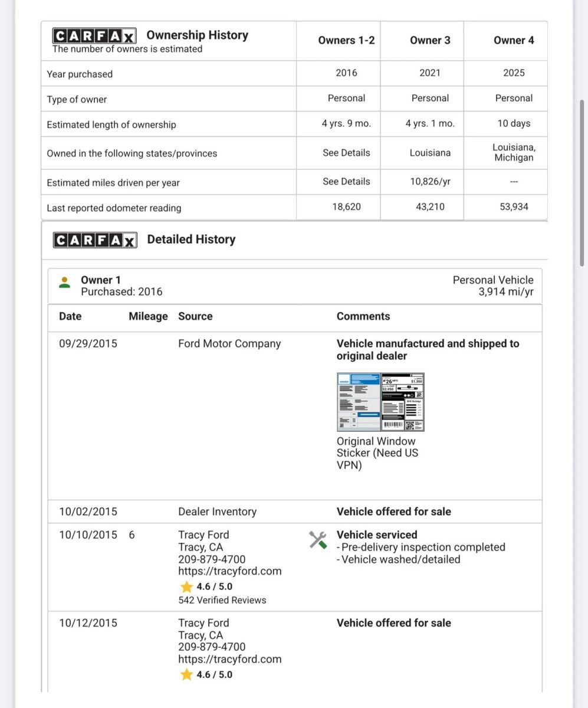Open the window sticker thumbnail image

click(380, 402)
